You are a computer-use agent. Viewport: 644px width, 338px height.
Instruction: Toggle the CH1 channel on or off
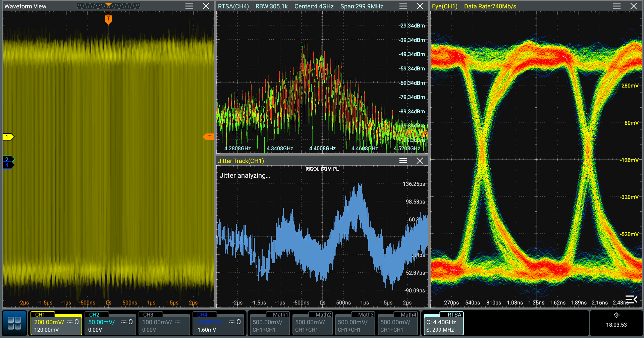[x=56, y=323]
